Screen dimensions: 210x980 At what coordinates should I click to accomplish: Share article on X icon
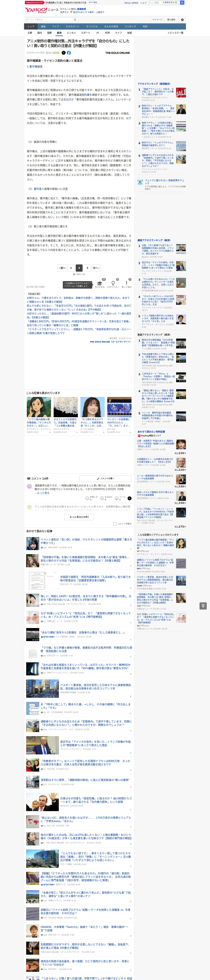point(64,53)
